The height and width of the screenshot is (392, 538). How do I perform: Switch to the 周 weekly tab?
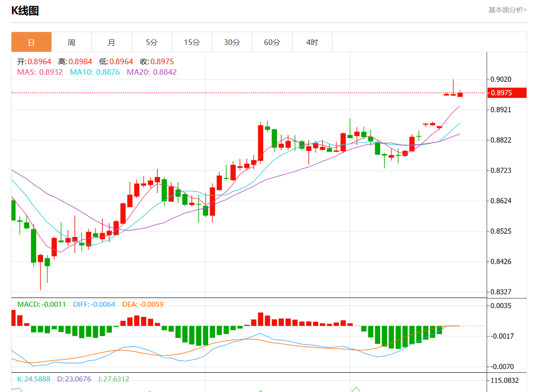tap(72, 42)
